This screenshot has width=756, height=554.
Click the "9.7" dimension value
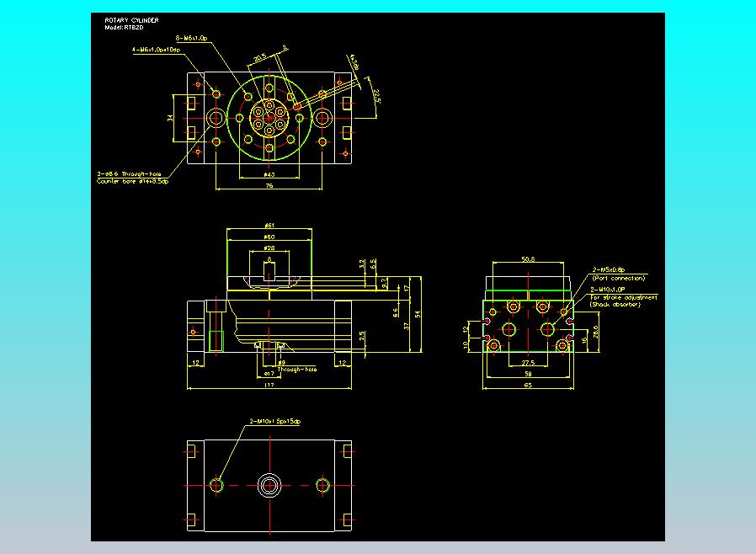(384, 283)
